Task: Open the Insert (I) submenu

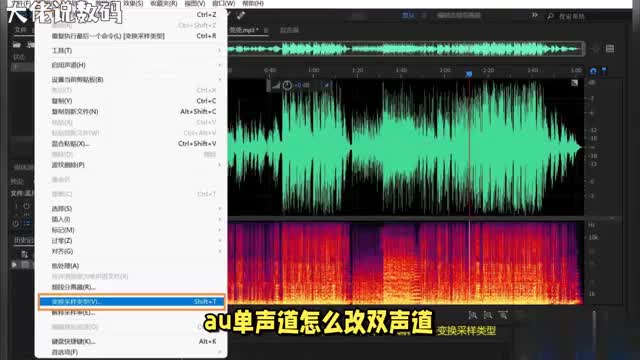Action: [x=131, y=219]
